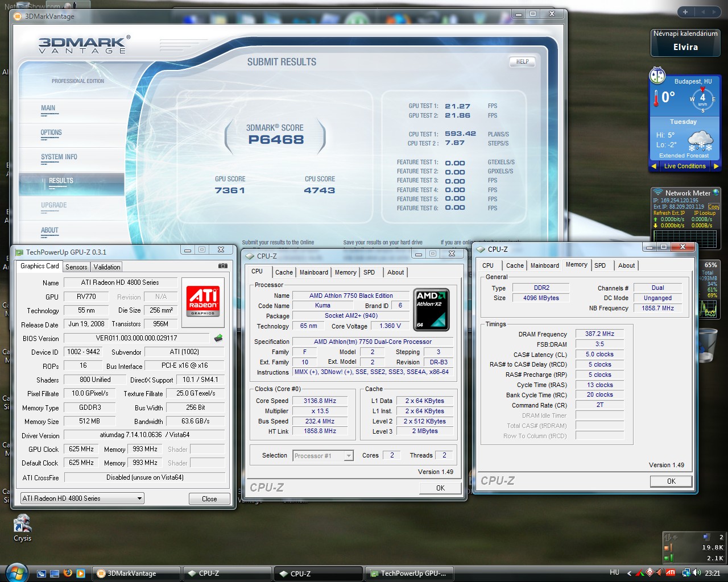728x582 pixels.
Task: Open the Crysis desktop shortcut
Action: pyautogui.click(x=22, y=528)
